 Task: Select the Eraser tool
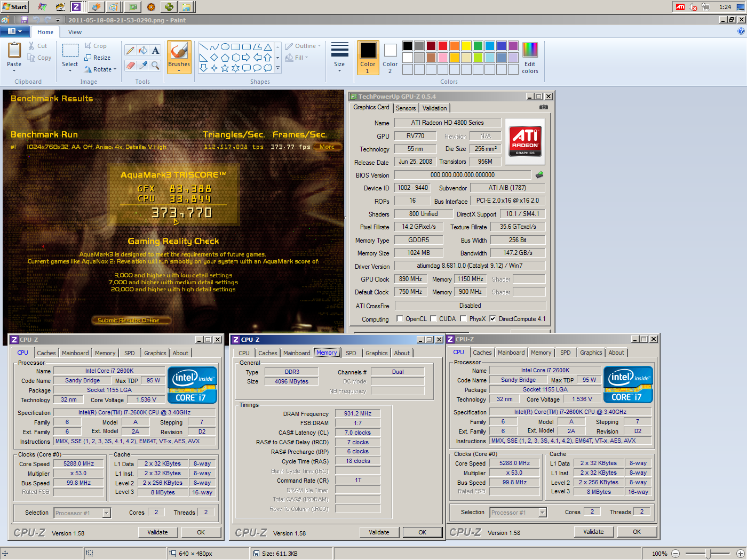pos(130,65)
